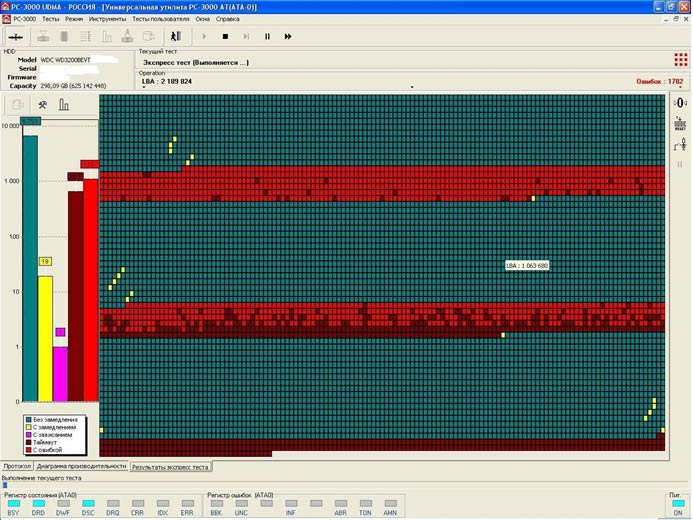
Task: Click the red 'С ошибкой' legend swatch
Action: [29, 450]
